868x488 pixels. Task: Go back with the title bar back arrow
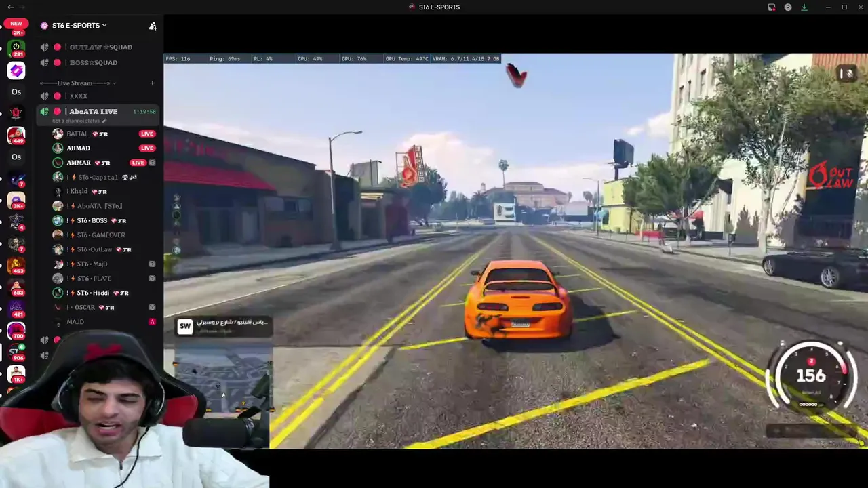tap(10, 7)
